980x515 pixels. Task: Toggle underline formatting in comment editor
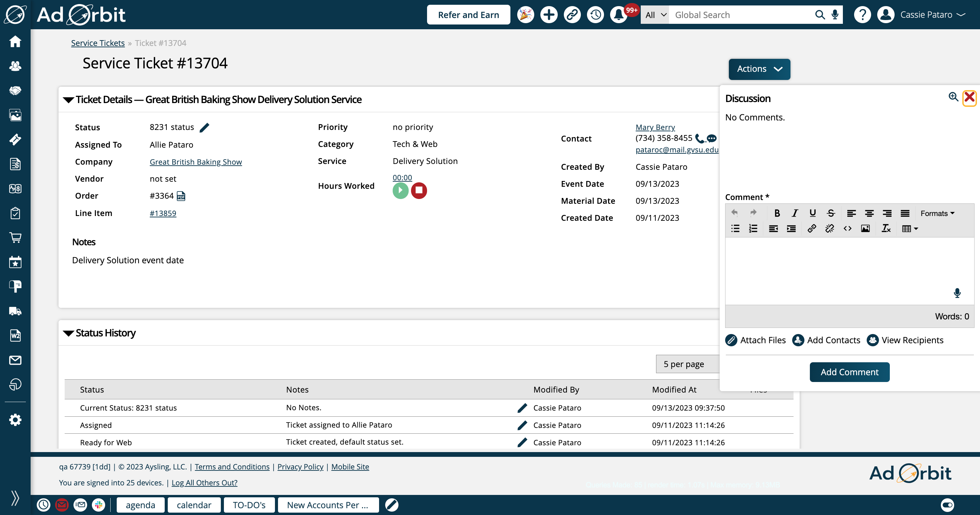click(x=813, y=213)
